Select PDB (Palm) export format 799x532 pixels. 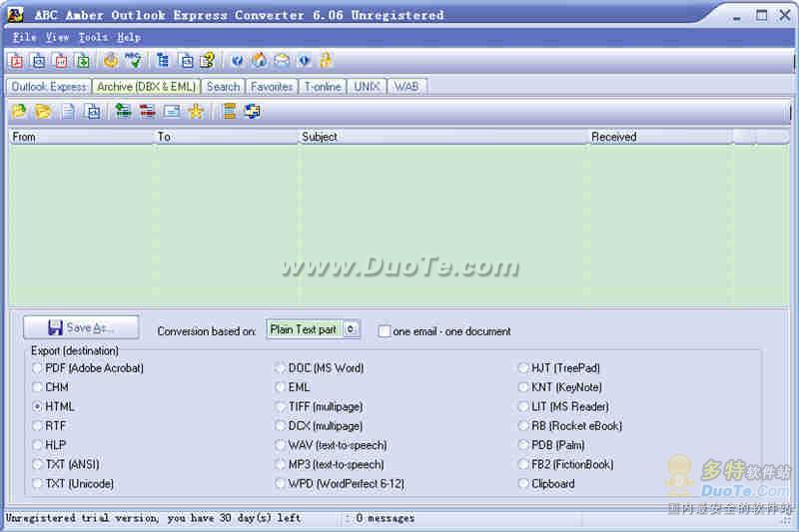552,445
